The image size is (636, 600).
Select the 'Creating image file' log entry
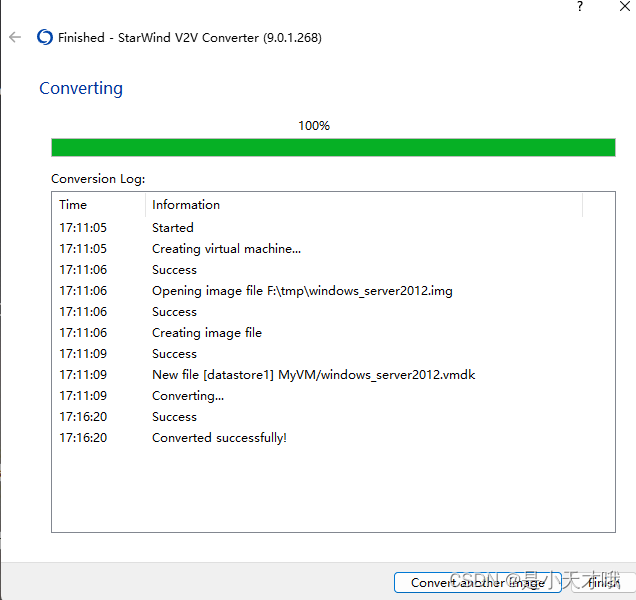pos(333,333)
